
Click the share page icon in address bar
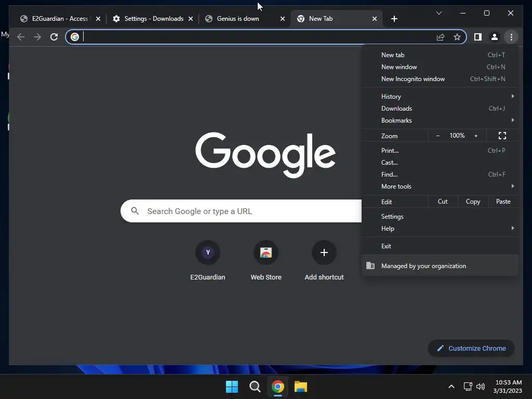pos(441,37)
